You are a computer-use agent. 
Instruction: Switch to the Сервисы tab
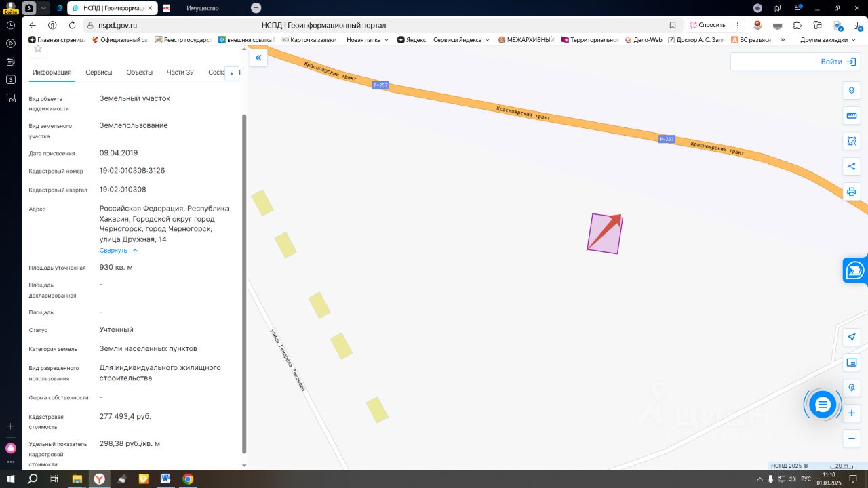pos(99,73)
